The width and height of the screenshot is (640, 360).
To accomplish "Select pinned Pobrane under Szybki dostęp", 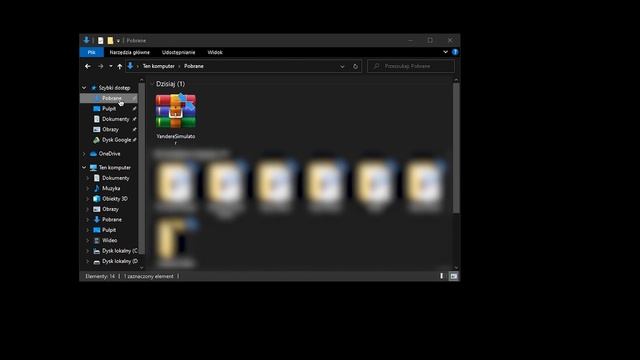I will (109, 98).
